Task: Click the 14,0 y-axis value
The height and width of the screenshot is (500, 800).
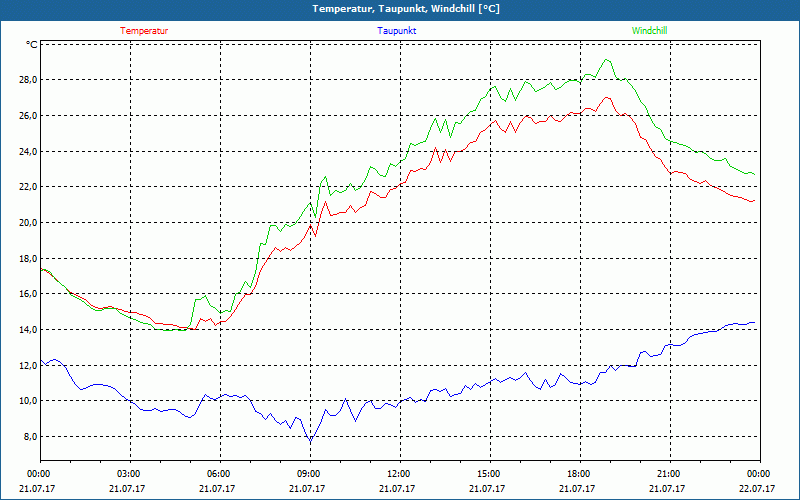Action: click(x=29, y=330)
